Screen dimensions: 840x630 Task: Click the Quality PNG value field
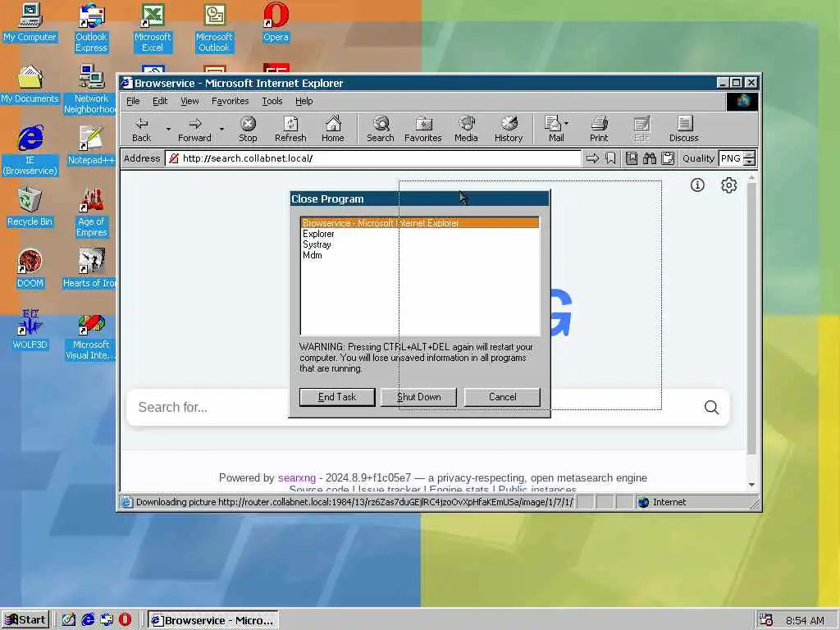[731, 158]
